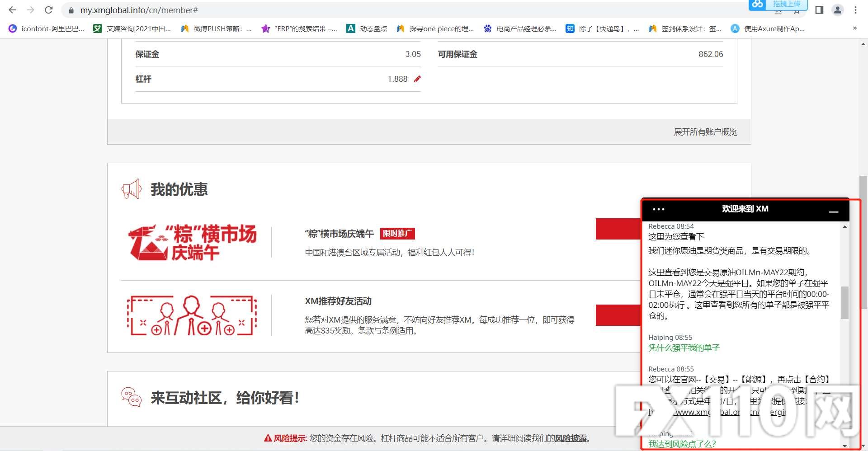Image resolution: width=868 pixels, height=451 pixels.
Task: Click the message 我达到风险点了么?
Action: (x=682, y=444)
